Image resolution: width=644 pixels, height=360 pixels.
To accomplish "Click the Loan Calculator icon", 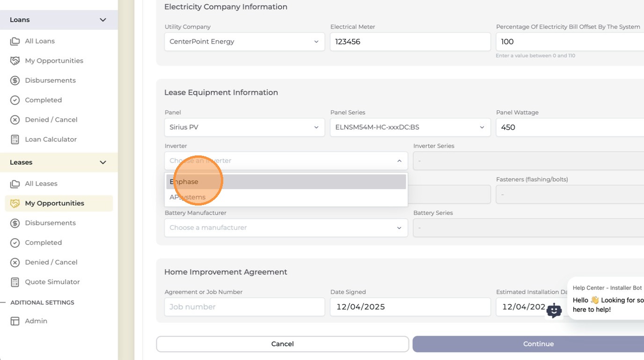I will (15, 140).
